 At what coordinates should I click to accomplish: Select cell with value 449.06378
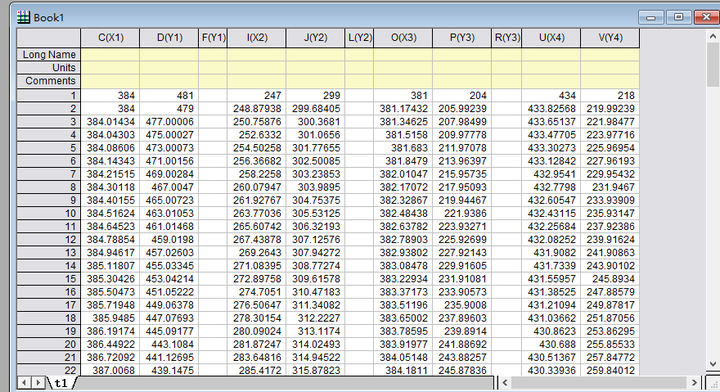(169, 305)
